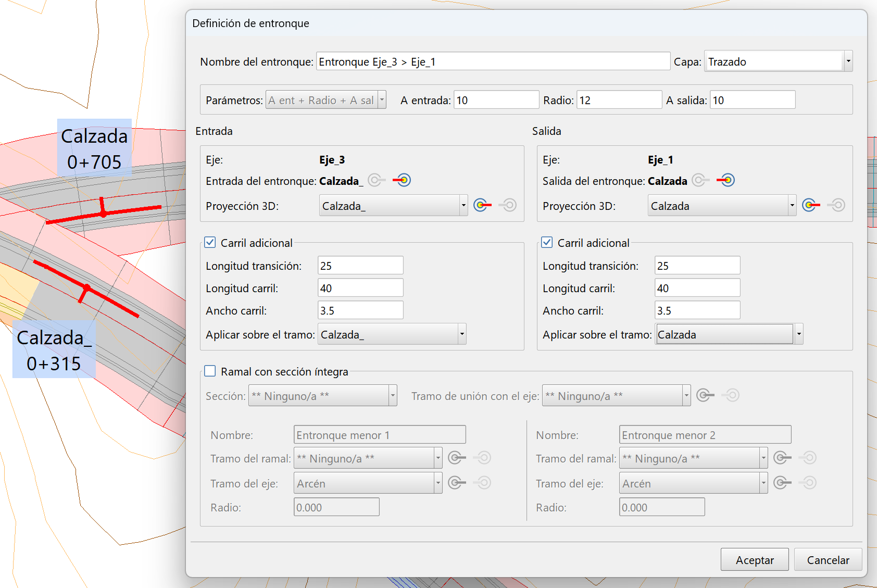877x588 pixels.
Task: Enable Ramal con sección íntegra checkbox
Action: pyautogui.click(x=210, y=371)
